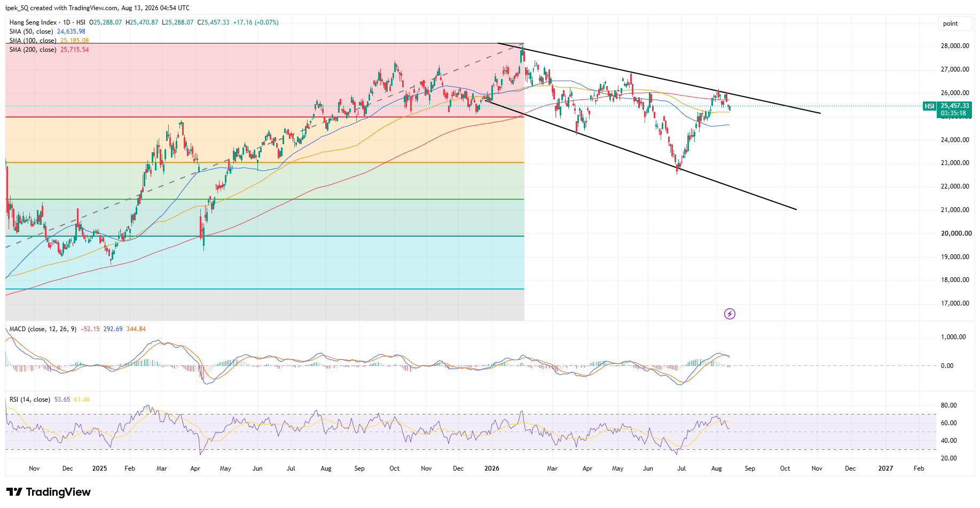Click the 17,000.00 price scale label

tap(955, 303)
